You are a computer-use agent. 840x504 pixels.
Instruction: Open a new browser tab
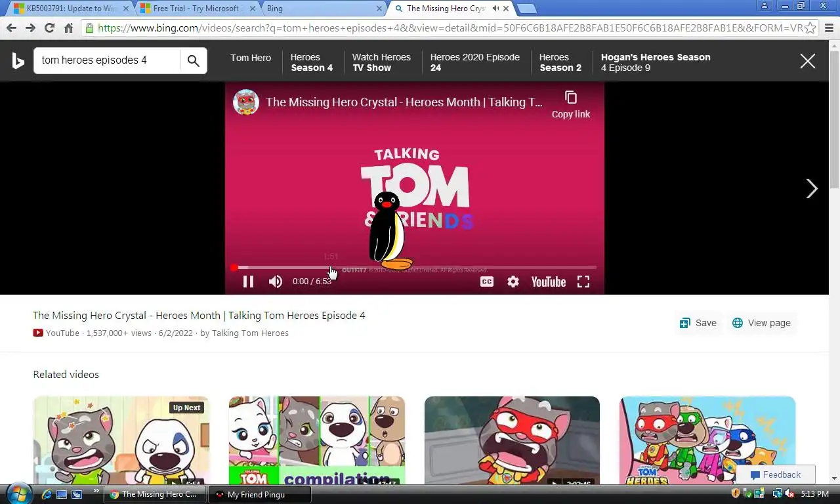coord(526,9)
